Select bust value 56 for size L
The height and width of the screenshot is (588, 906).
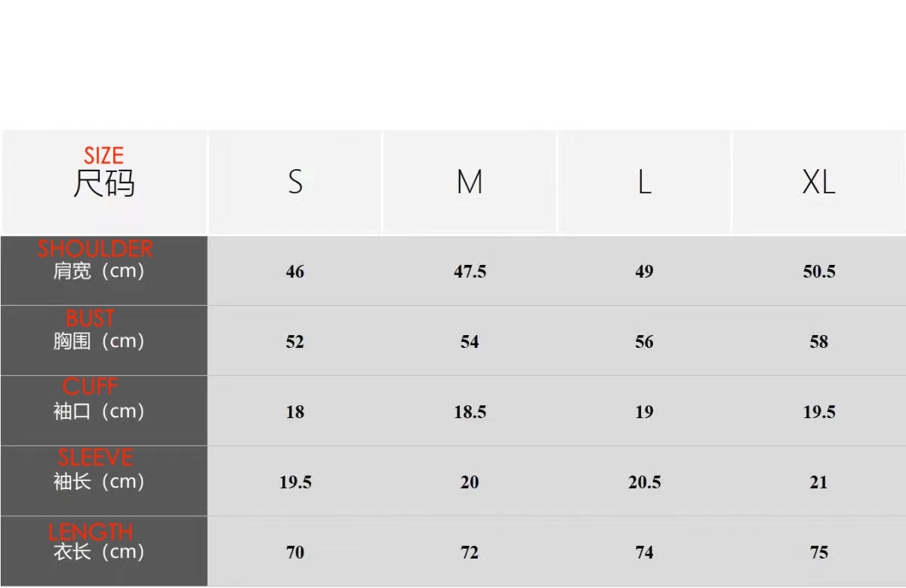644,342
